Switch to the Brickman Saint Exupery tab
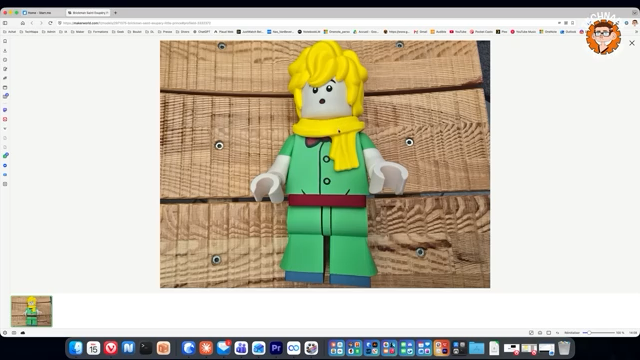The height and width of the screenshot is (360, 640). coord(88,13)
